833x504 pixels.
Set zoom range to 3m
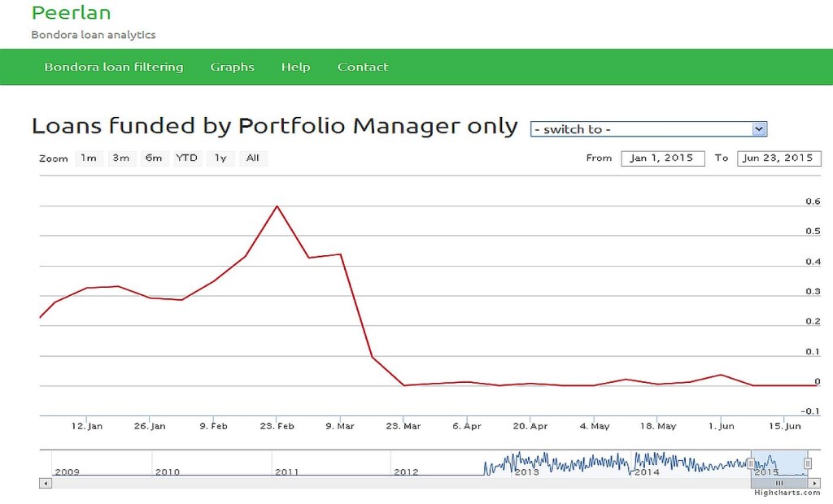click(x=121, y=159)
